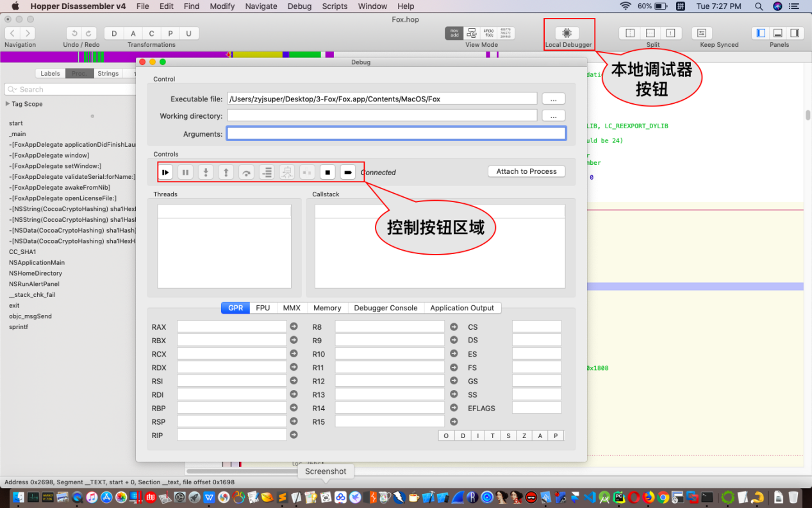The height and width of the screenshot is (508, 812).
Task: Click the Working directory text field
Action: (382, 115)
